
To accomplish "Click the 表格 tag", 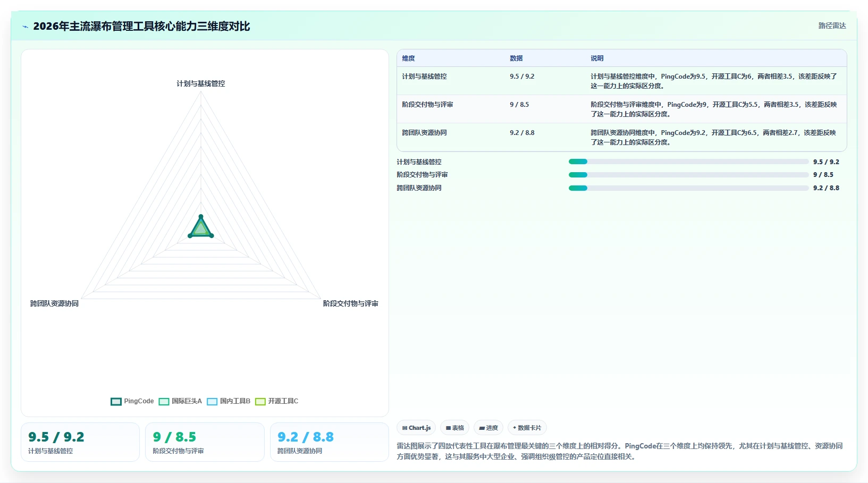I will [454, 428].
